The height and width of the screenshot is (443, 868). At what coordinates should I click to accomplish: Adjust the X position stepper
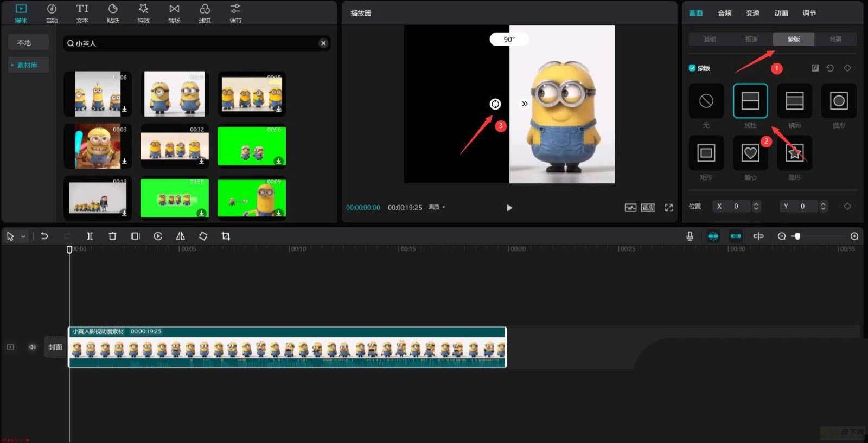756,206
